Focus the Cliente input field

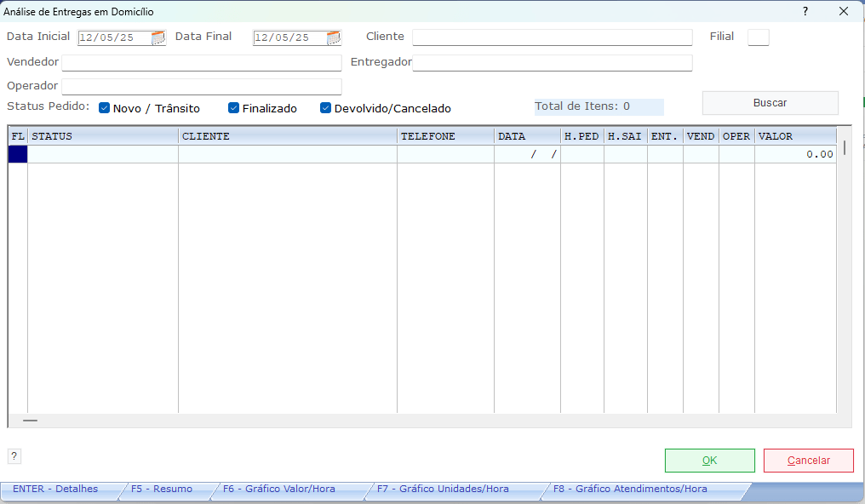pos(552,37)
